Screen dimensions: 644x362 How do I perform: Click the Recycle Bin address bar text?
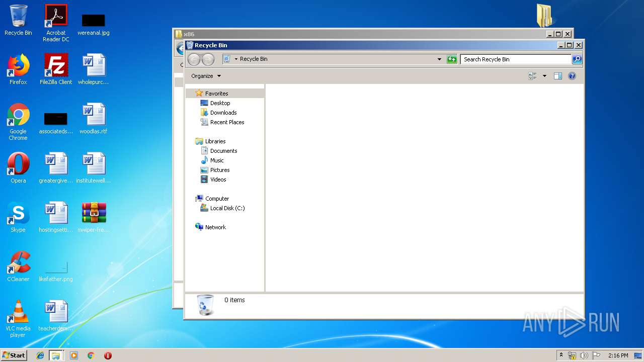point(254,59)
